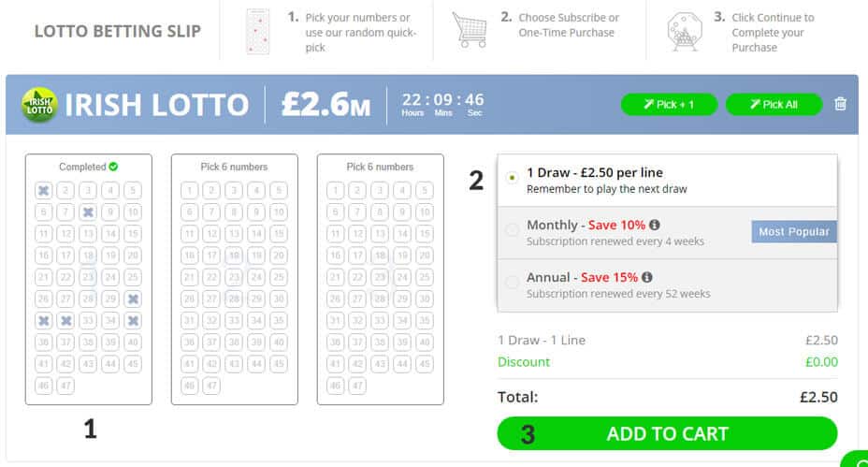Click the green ADD TO CART button
The width and height of the screenshot is (868, 467).
[667, 433]
